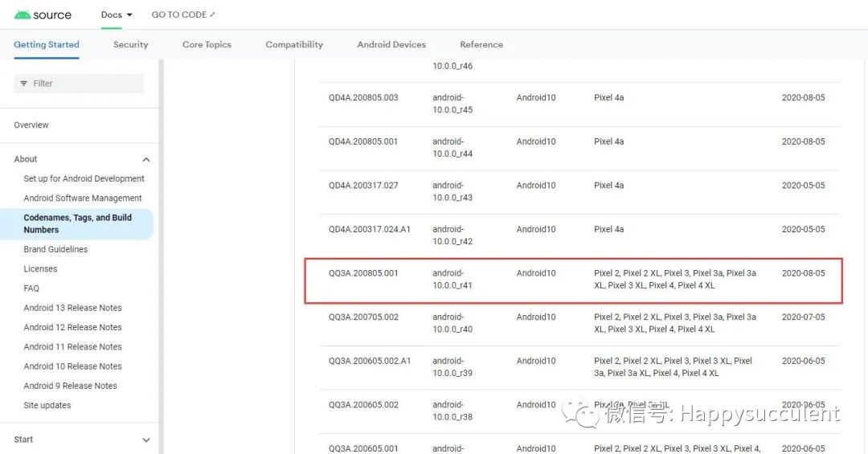Screen dimensions: 868x454
Task: Click tag android-10.0.0_r39
Action: click(x=452, y=367)
